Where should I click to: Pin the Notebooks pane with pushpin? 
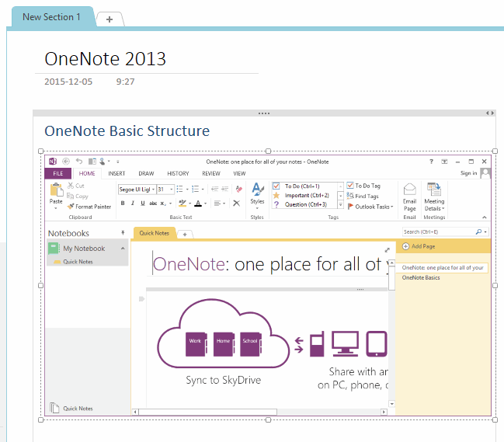click(x=122, y=233)
